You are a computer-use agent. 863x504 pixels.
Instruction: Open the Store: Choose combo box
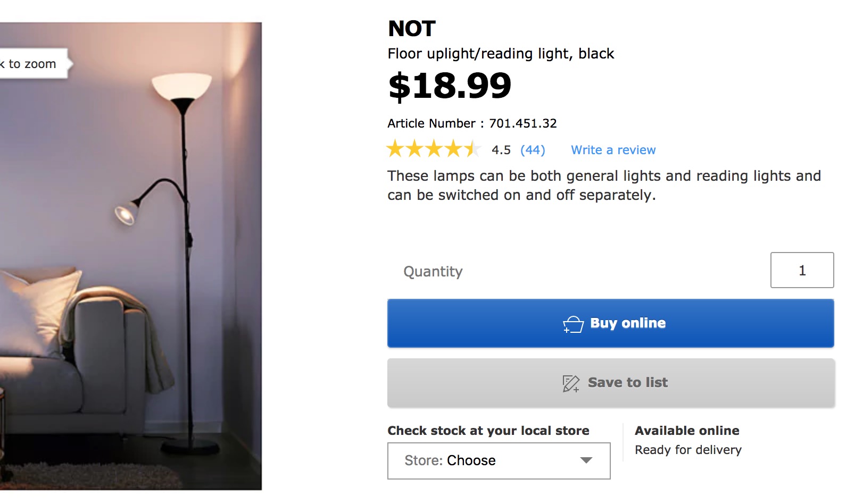(498, 460)
